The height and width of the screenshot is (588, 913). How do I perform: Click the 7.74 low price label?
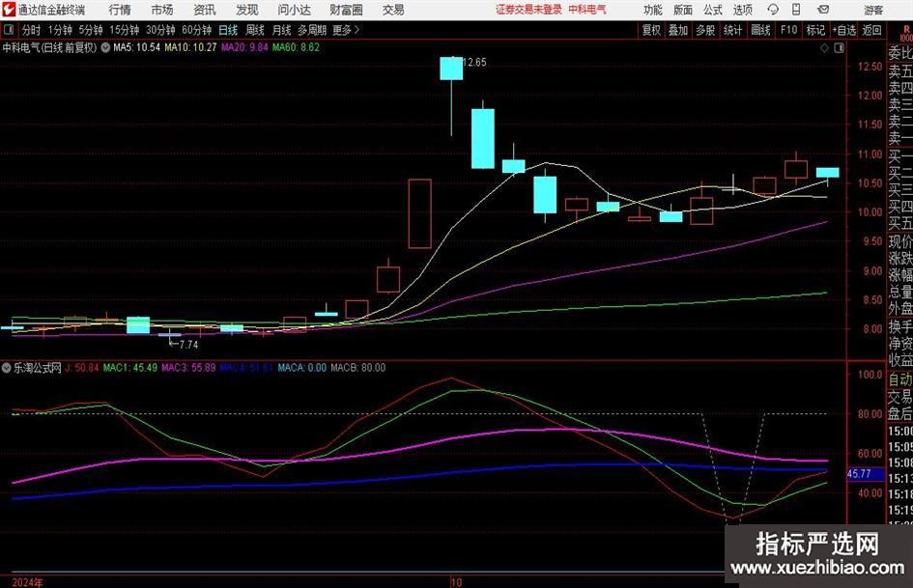[188, 344]
